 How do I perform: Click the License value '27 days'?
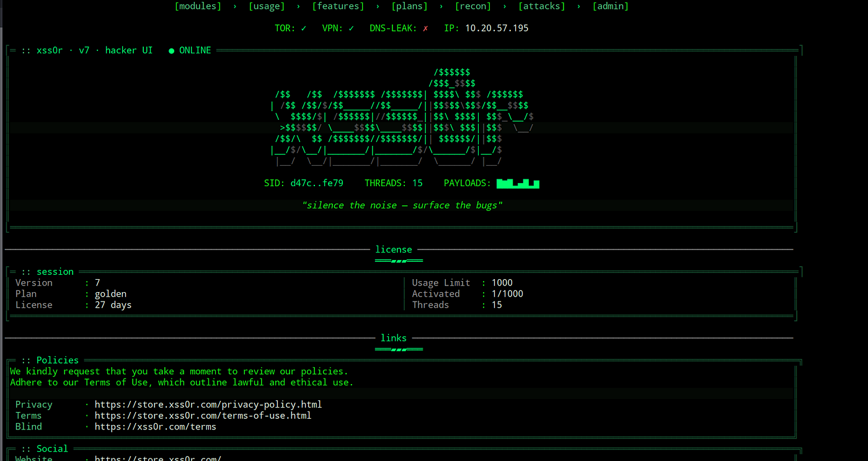tap(113, 305)
